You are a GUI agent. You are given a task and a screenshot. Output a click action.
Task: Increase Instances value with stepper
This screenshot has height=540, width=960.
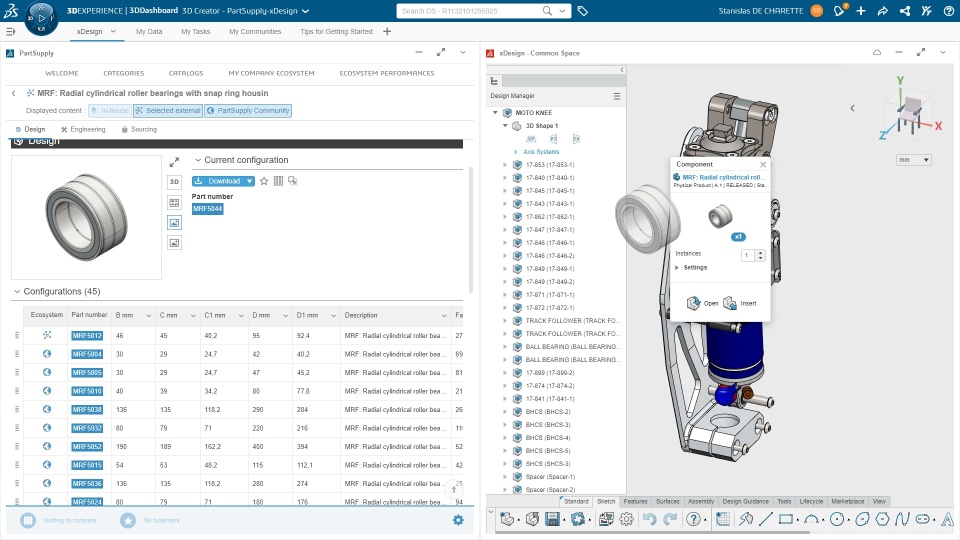760,253
